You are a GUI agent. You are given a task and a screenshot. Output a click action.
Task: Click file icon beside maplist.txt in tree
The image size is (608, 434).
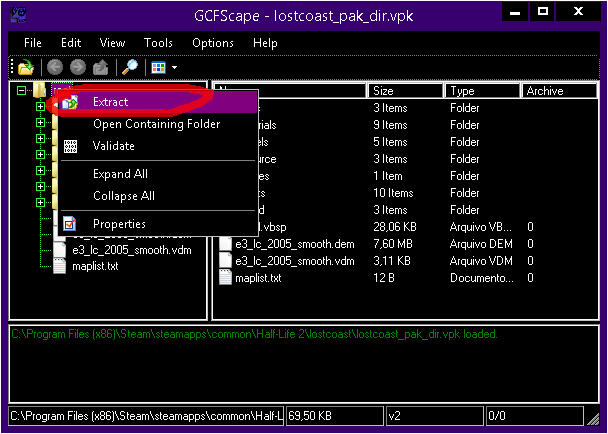[x=59, y=266]
